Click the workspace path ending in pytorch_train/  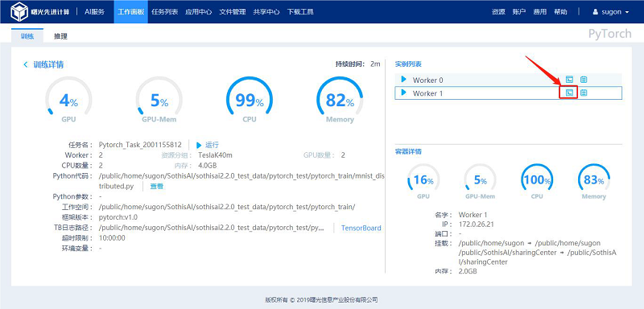[x=227, y=207]
